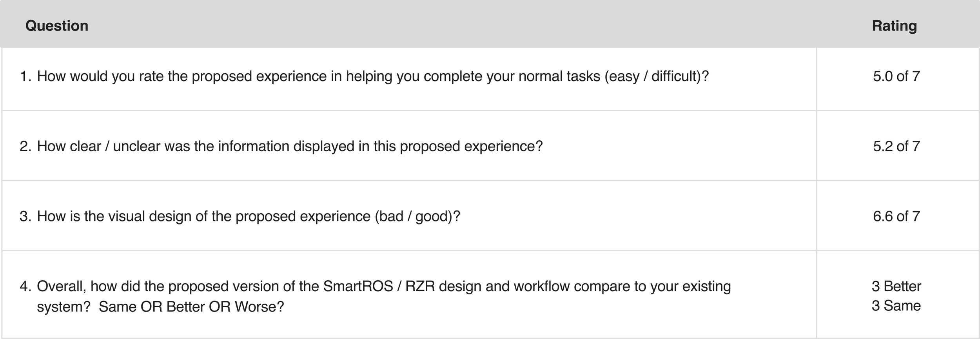Select question 2 about information clarity
The image size is (980, 339).
tap(289, 146)
